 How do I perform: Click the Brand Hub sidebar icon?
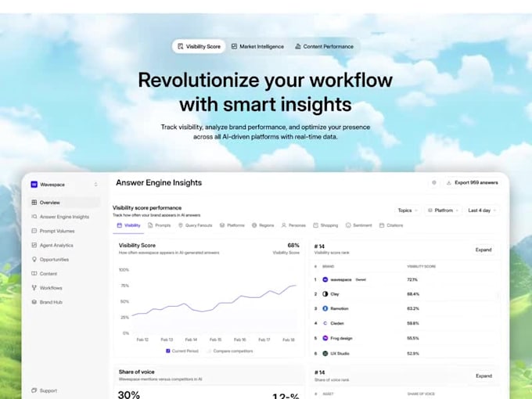tap(34, 302)
